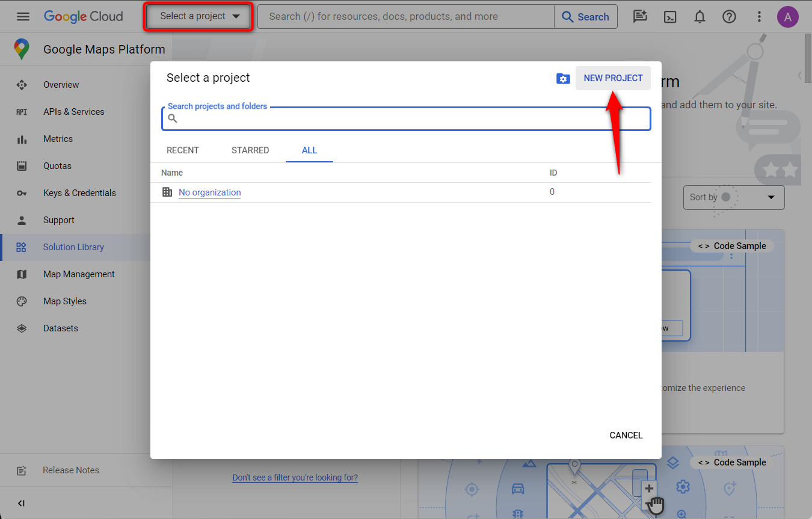Click the bar chart icon beside Metrics
Viewport: 812px width, 519px height.
[22, 139]
